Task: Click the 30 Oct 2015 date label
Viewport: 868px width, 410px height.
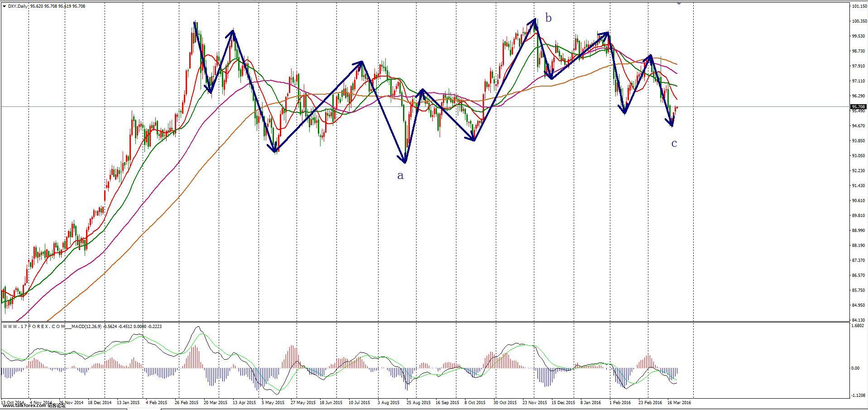Action: click(x=505, y=402)
